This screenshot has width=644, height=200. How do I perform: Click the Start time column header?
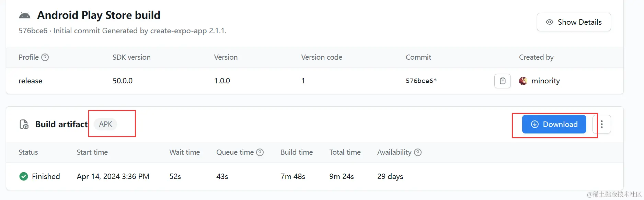tap(92, 152)
